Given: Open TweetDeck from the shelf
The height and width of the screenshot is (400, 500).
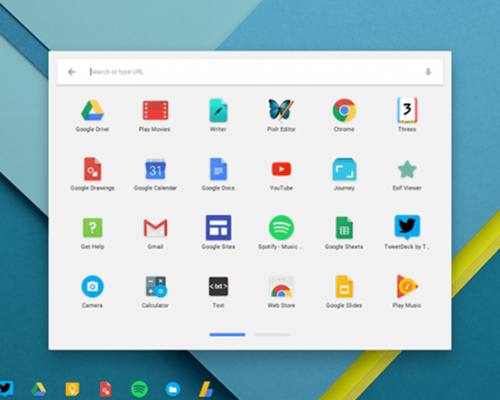Looking at the screenshot, I should pyautogui.click(x=5, y=389).
